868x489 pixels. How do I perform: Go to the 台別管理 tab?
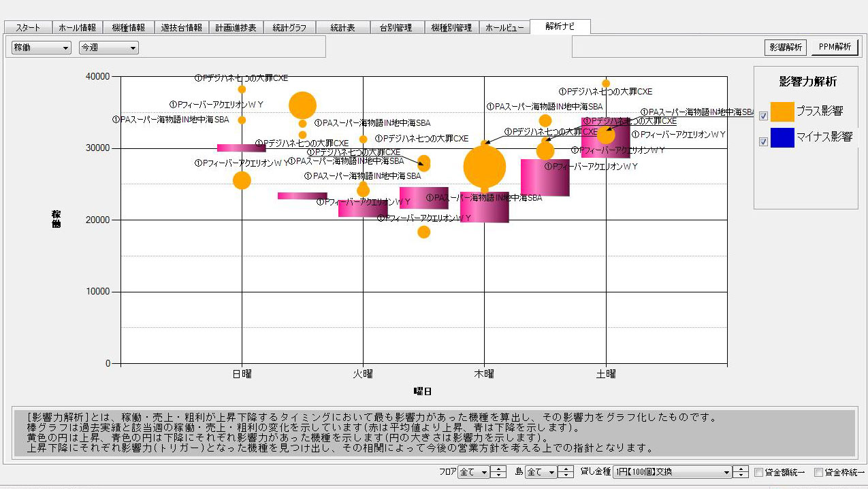click(x=396, y=28)
